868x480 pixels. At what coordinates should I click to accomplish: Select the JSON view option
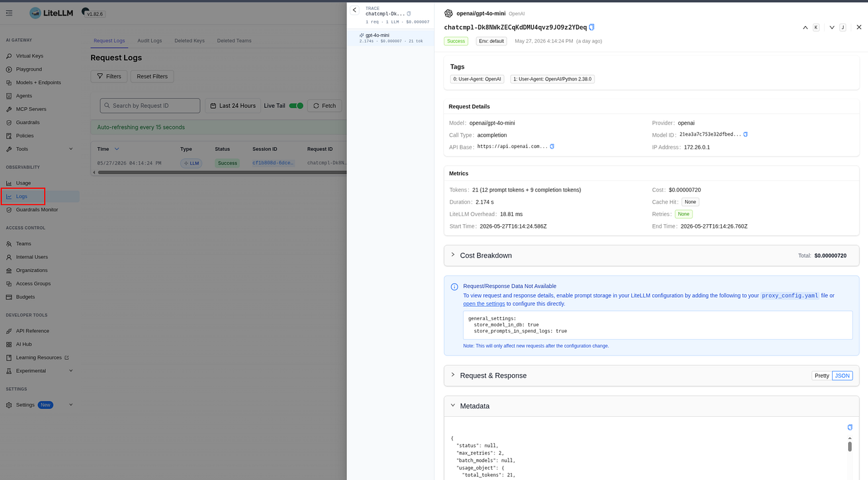pyautogui.click(x=842, y=376)
